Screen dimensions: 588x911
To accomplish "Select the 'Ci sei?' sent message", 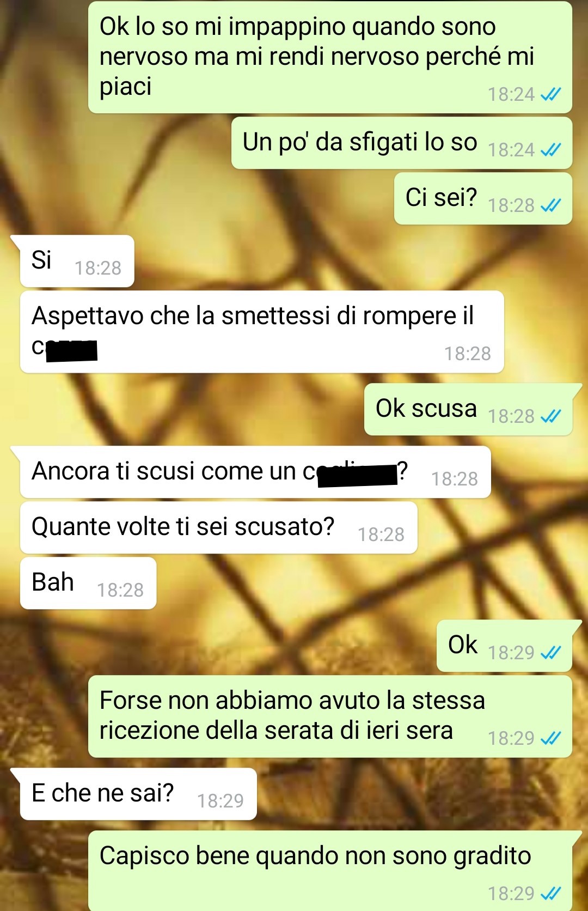I will 483,198.
